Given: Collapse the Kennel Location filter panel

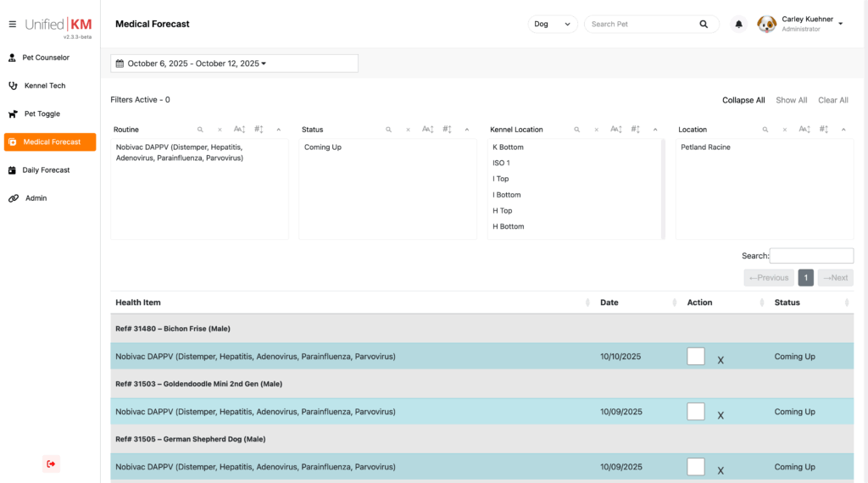Looking at the screenshot, I should pyautogui.click(x=655, y=130).
